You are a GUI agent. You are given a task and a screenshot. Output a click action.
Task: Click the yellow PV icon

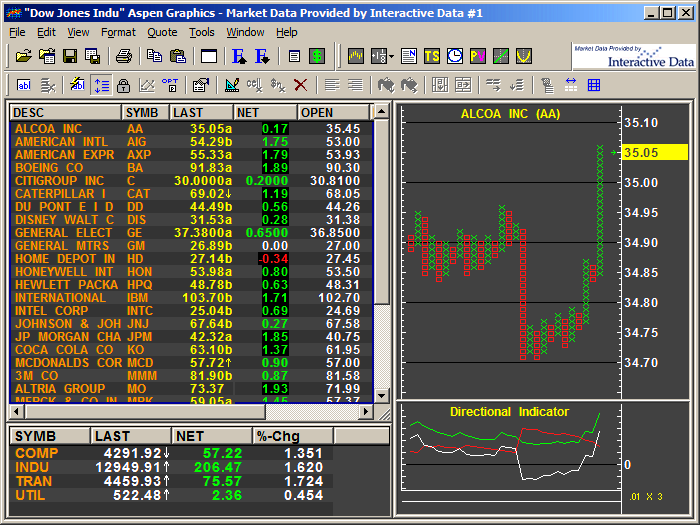point(478,56)
